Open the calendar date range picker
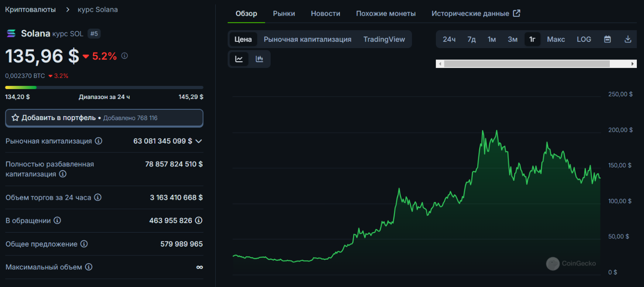 607,40
